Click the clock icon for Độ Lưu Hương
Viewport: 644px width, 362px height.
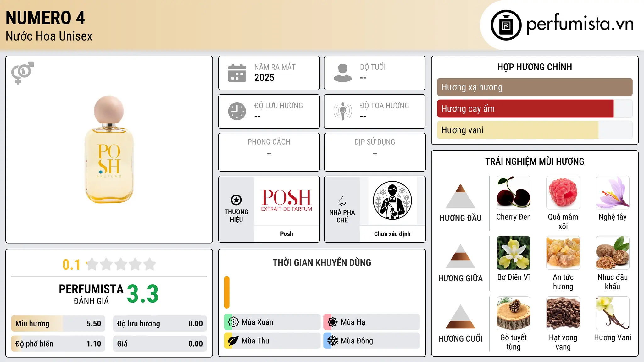coord(237,111)
